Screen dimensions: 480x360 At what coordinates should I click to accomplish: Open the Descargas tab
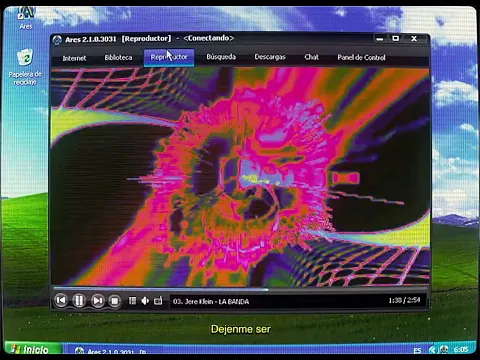[270, 57]
